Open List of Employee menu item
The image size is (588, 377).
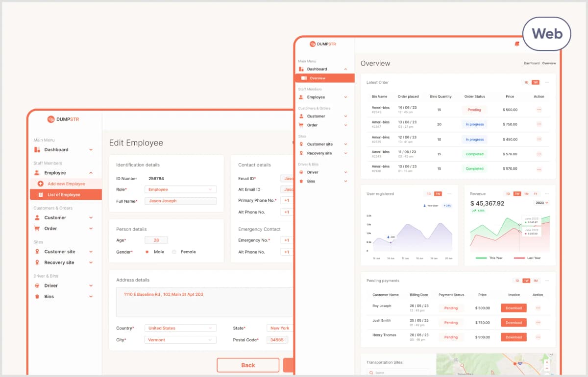[x=64, y=195]
